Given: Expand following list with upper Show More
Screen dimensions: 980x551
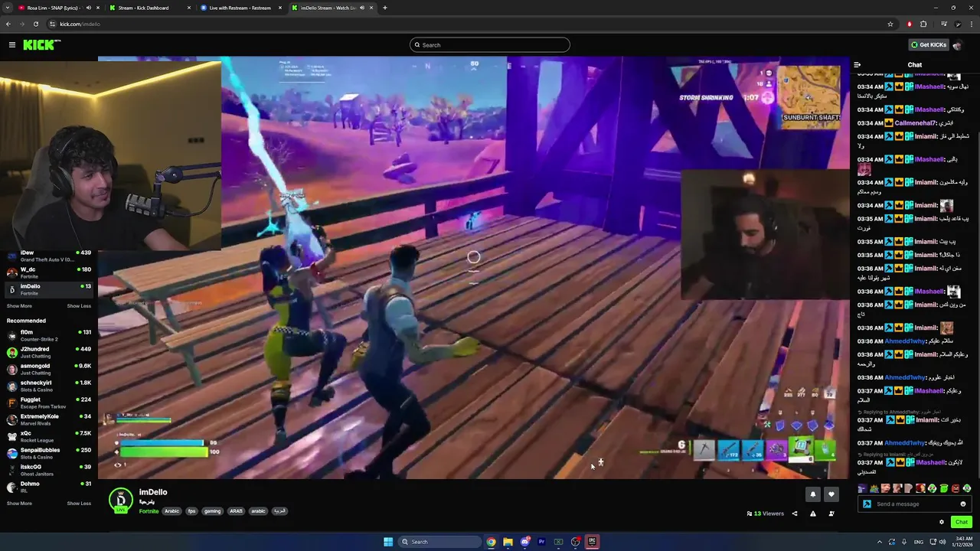Looking at the screenshot, I should [19, 306].
